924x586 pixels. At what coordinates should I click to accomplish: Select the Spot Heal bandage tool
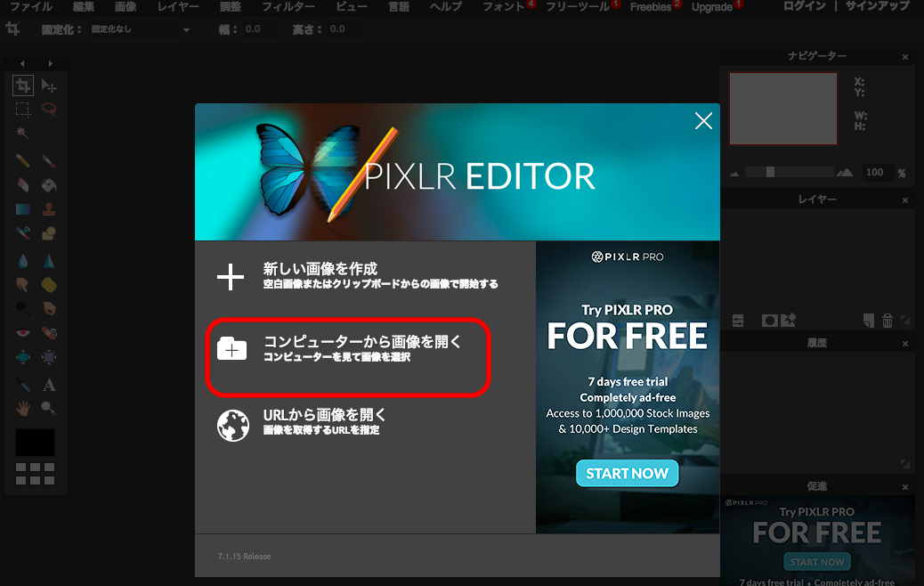coord(49,333)
